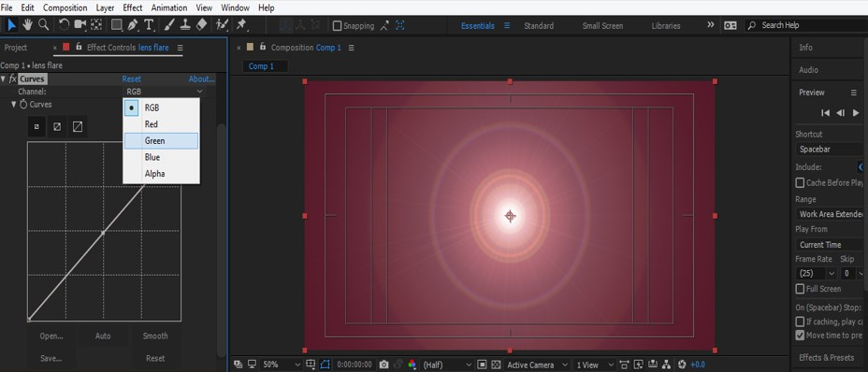
Task: Click the fast previews icon
Action: [x=639, y=365]
